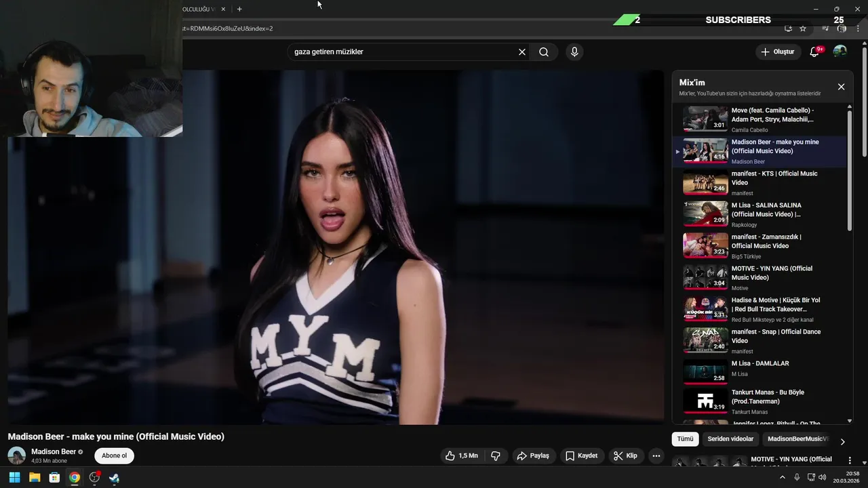Select the Tümü filter chip

pos(686,439)
